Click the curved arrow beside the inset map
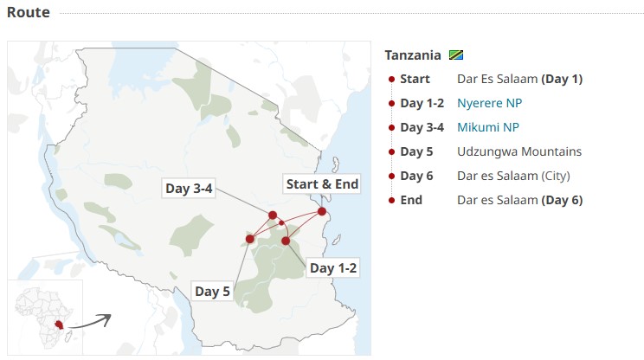Image resolution: width=644 pixels, height=360 pixels. (x=91, y=320)
